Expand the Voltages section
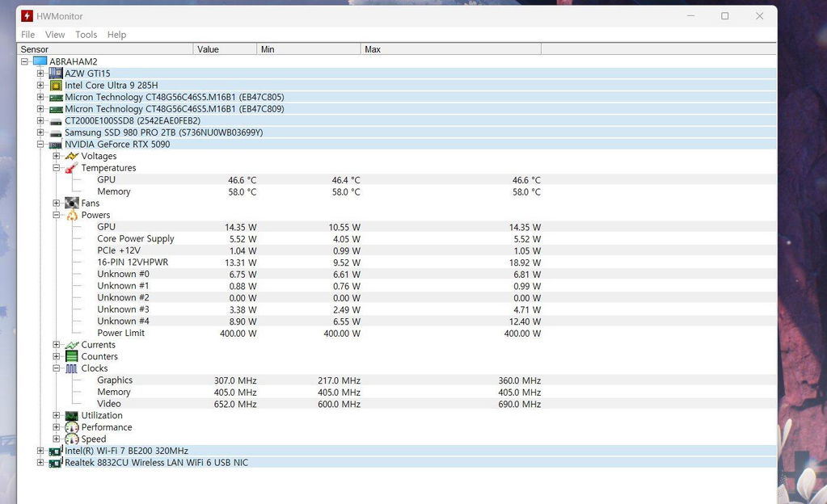 57,156
